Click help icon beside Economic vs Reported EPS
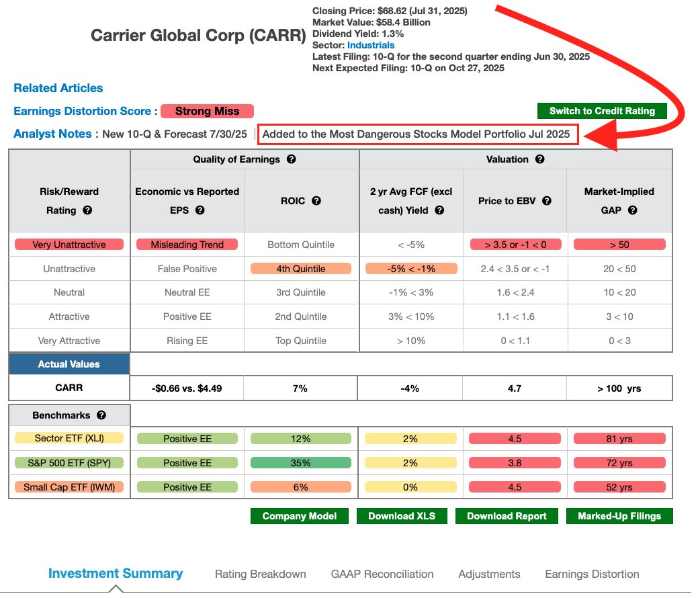The height and width of the screenshot is (598, 700). click(200, 210)
